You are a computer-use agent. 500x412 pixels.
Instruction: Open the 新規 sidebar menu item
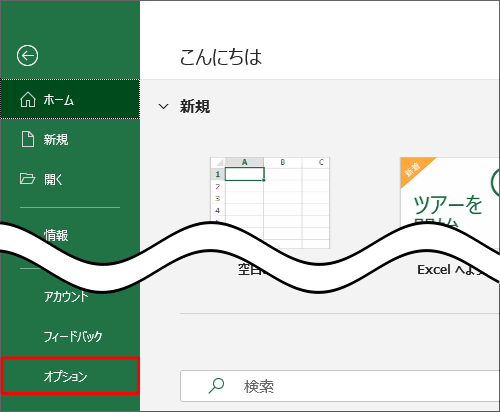click(x=70, y=139)
